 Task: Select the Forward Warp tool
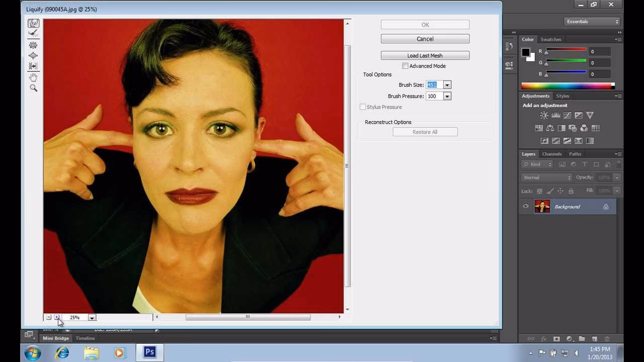coord(33,24)
